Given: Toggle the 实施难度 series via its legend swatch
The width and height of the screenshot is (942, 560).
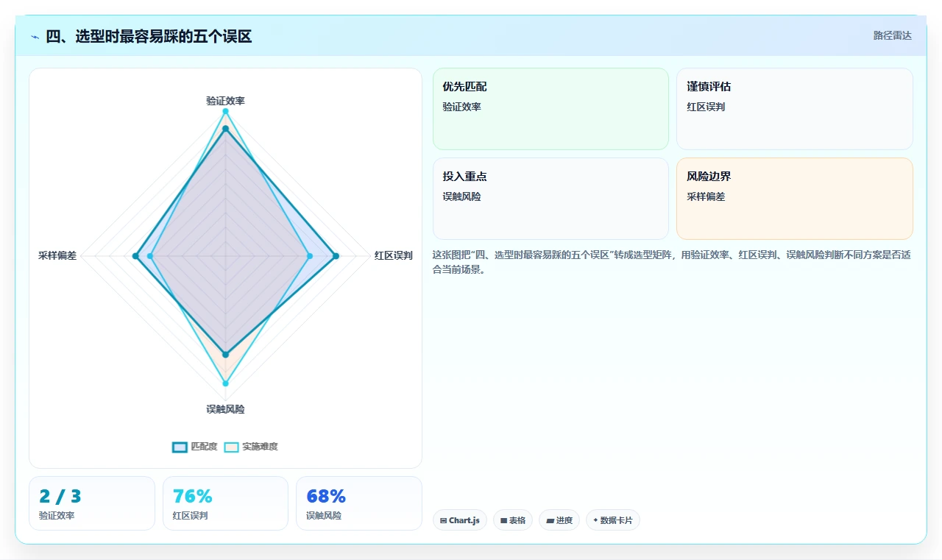Looking at the screenshot, I should pyautogui.click(x=231, y=447).
